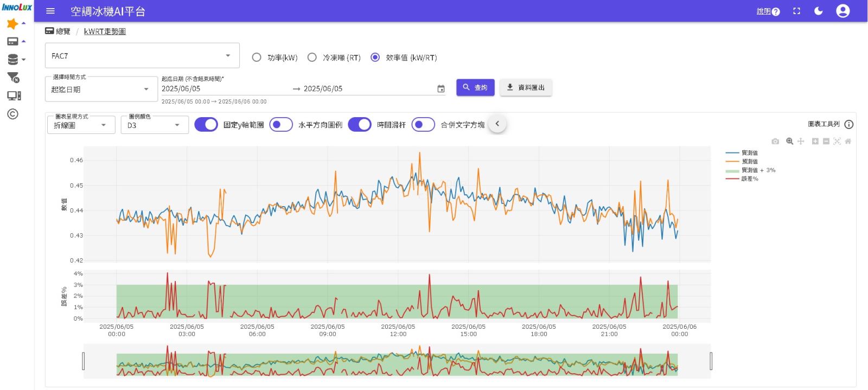This screenshot has height=390, width=868.
Task: Select the 冷凍噸 (RT) radio button
Action: pyautogui.click(x=312, y=57)
